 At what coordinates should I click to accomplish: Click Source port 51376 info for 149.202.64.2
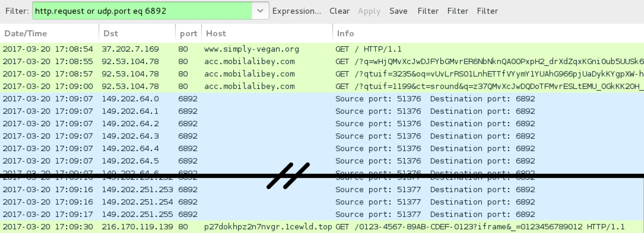(x=435, y=123)
